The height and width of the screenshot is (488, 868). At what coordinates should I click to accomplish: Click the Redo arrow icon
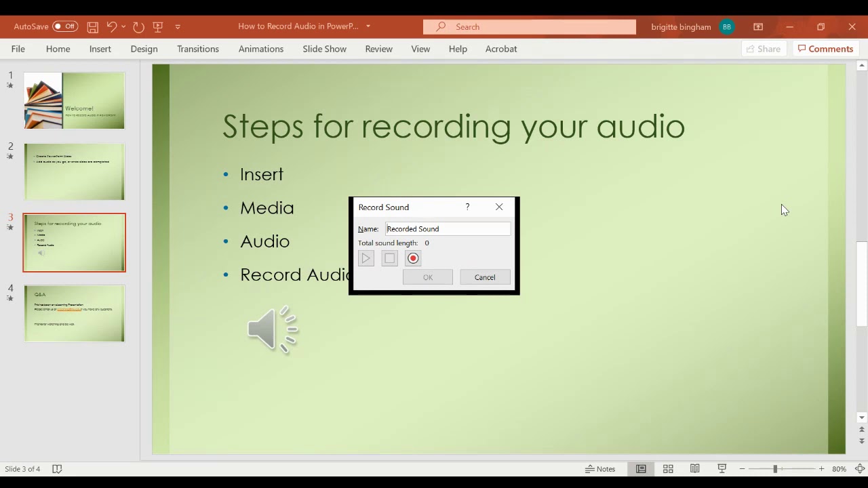[x=138, y=27]
